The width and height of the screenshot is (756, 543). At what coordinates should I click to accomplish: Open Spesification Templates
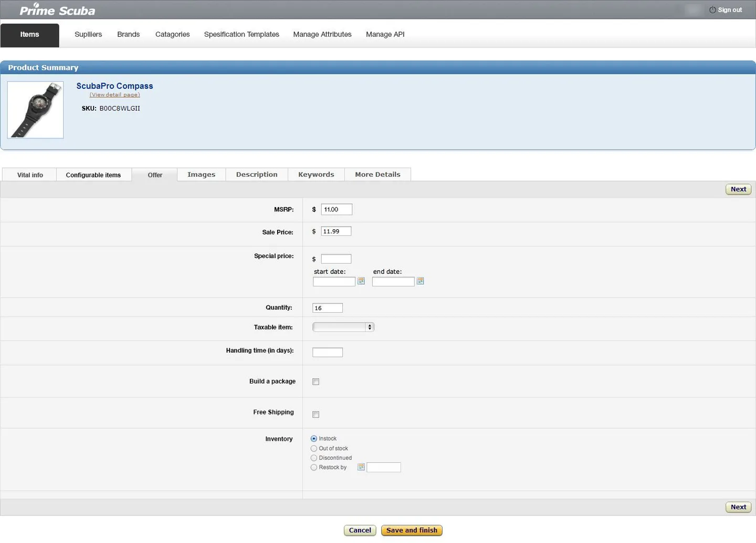coord(241,35)
